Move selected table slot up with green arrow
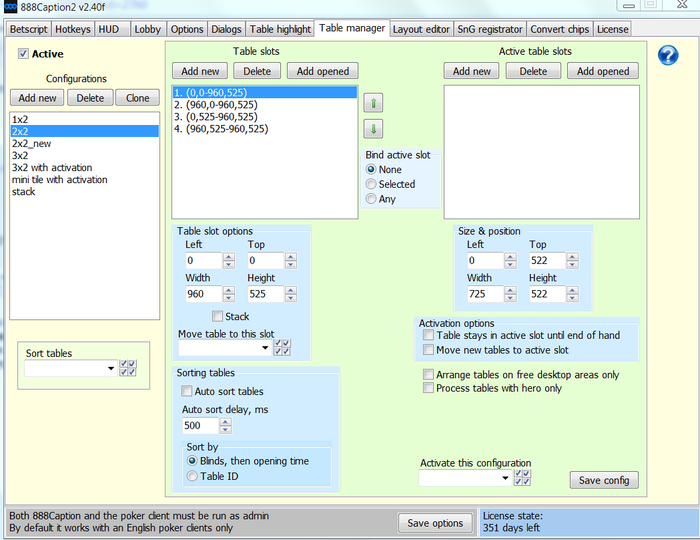This screenshot has width=700, height=540. coord(373,103)
